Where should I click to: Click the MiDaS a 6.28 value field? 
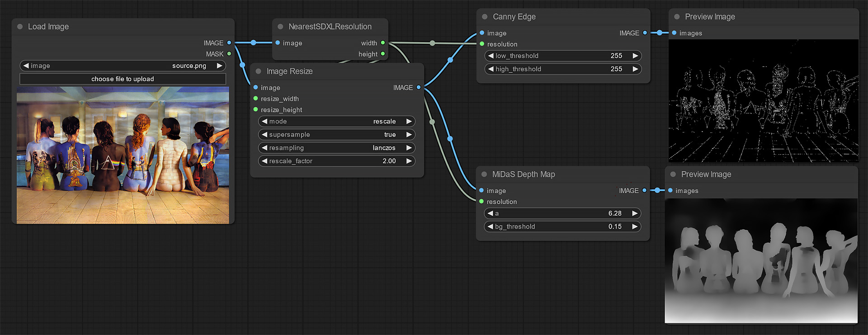[x=563, y=213]
